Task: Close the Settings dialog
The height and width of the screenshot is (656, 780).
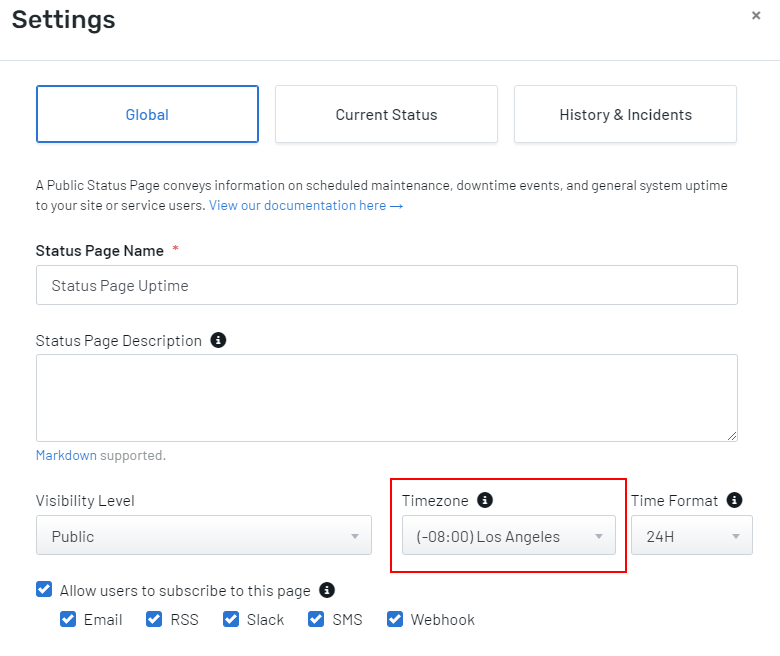Action: 756,15
